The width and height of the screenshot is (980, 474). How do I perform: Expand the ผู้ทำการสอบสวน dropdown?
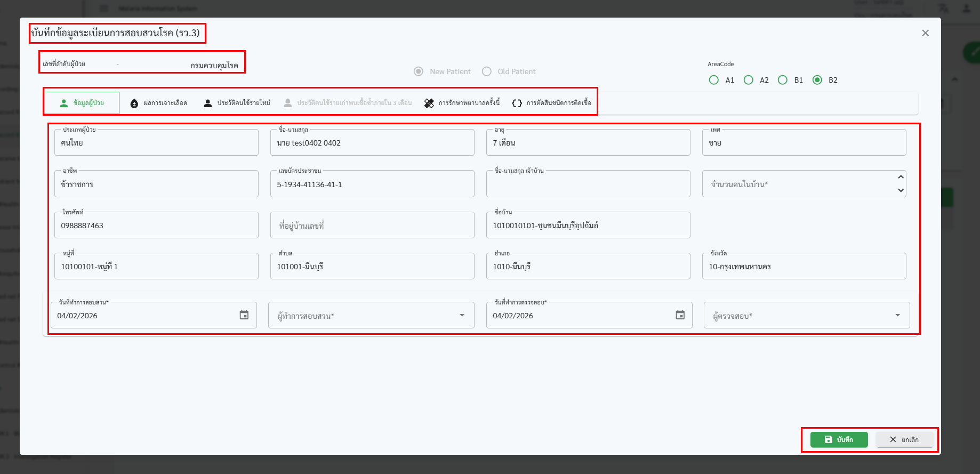(462, 316)
